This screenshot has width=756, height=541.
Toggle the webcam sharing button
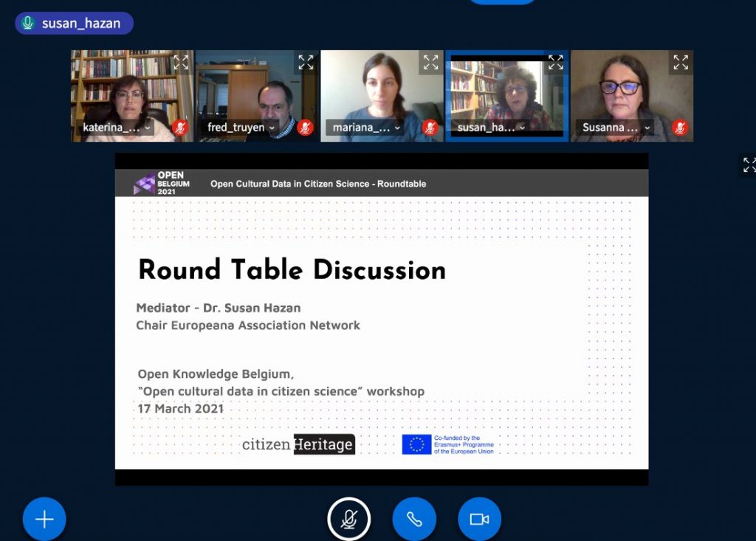(479, 519)
